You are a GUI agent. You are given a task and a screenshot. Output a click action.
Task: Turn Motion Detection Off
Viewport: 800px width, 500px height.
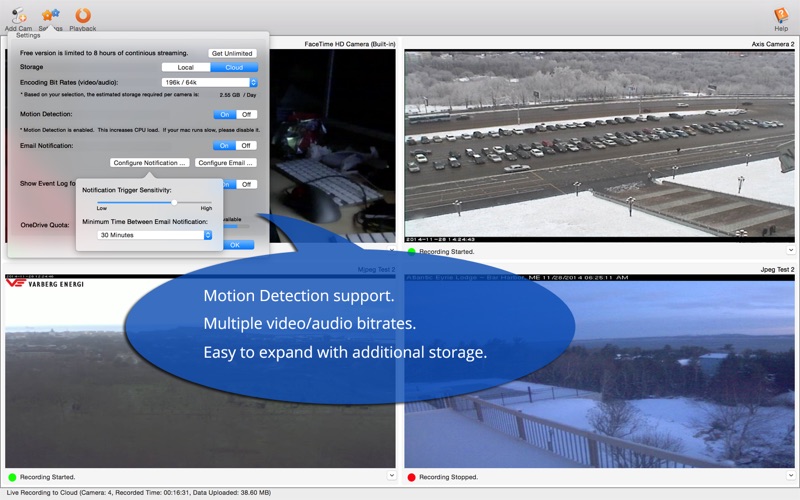point(246,114)
